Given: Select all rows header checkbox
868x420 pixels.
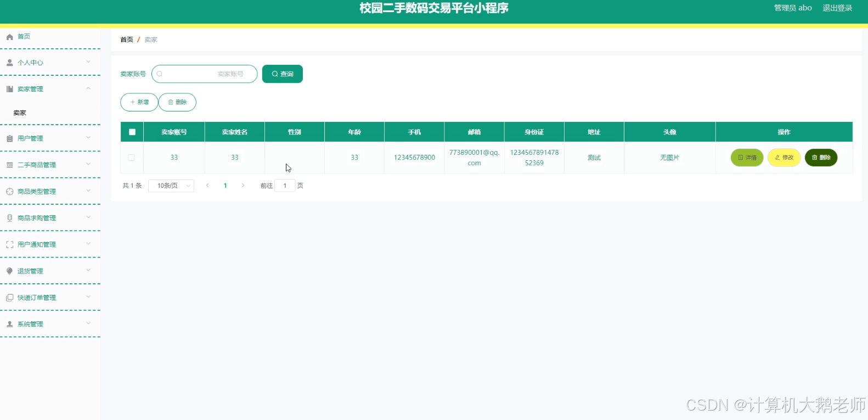Looking at the screenshot, I should 132,132.
